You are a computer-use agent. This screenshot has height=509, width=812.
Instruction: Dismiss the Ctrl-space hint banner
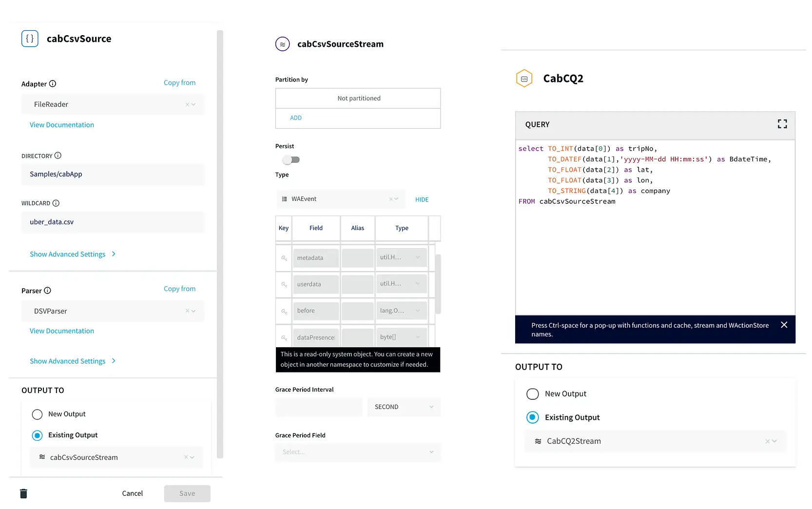pyautogui.click(x=784, y=325)
